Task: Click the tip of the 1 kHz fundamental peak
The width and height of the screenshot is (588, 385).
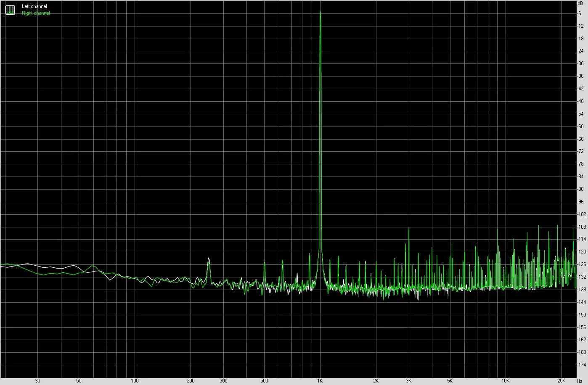Action: pos(320,12)
